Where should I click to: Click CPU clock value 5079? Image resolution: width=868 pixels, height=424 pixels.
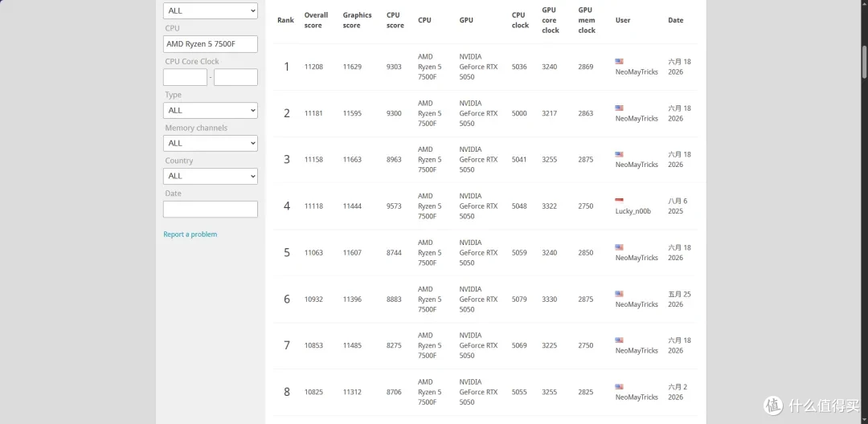pyautogui.click(x=519, y=299)
